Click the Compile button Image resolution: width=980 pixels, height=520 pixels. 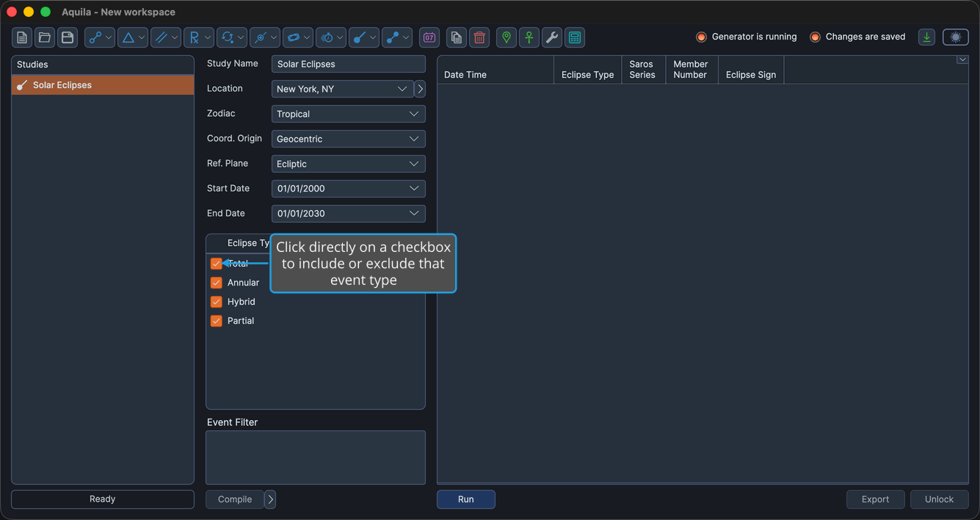click(x=235, y=499)
